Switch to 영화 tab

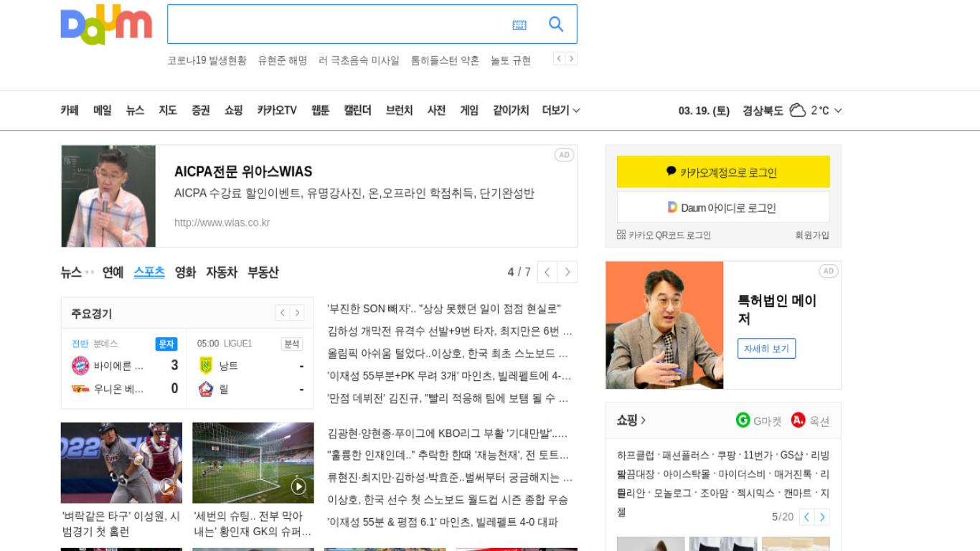[x=185, y=273]
